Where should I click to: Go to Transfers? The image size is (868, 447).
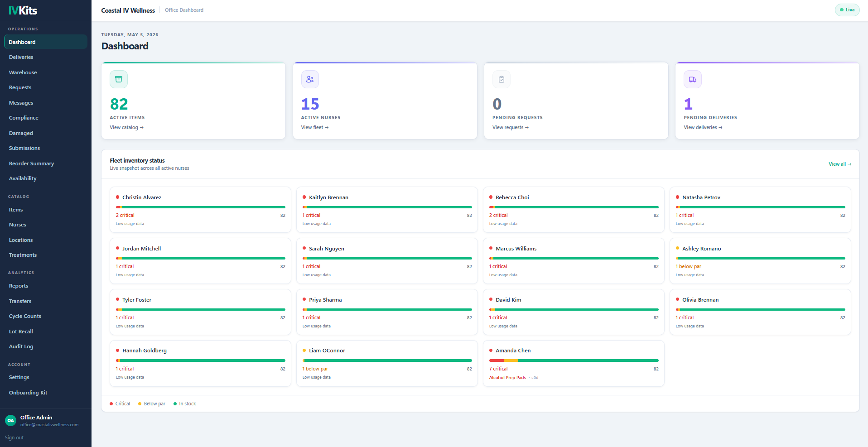coord(46,301)
